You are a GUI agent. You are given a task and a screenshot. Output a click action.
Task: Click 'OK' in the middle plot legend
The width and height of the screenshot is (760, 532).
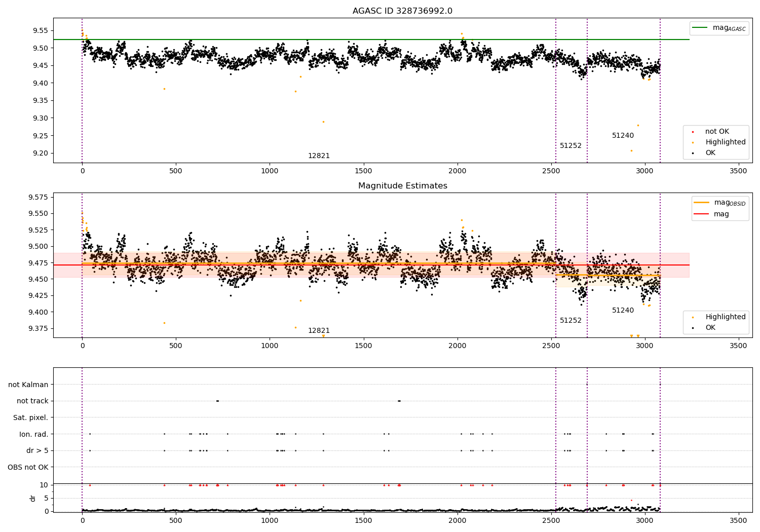[710, 328]
